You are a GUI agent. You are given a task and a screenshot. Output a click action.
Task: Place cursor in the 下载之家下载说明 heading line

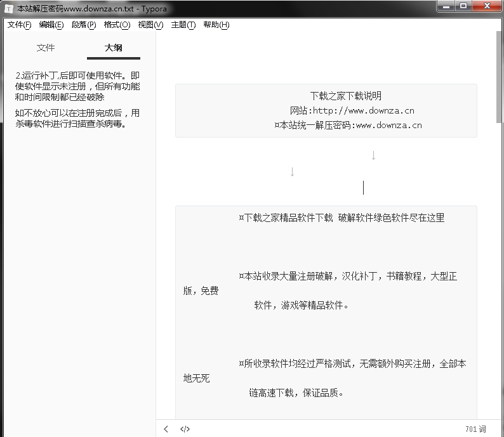345,96
